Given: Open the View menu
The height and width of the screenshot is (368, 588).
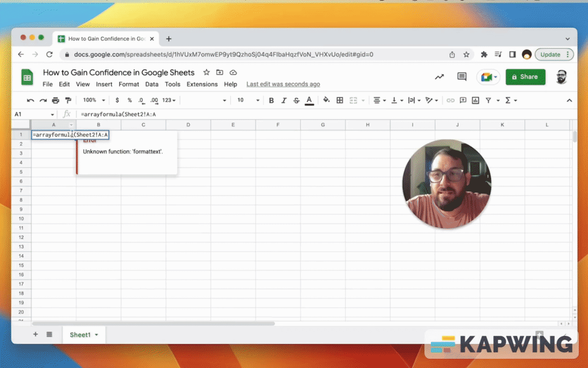Looking at the screenshot, I should (83, 84).
